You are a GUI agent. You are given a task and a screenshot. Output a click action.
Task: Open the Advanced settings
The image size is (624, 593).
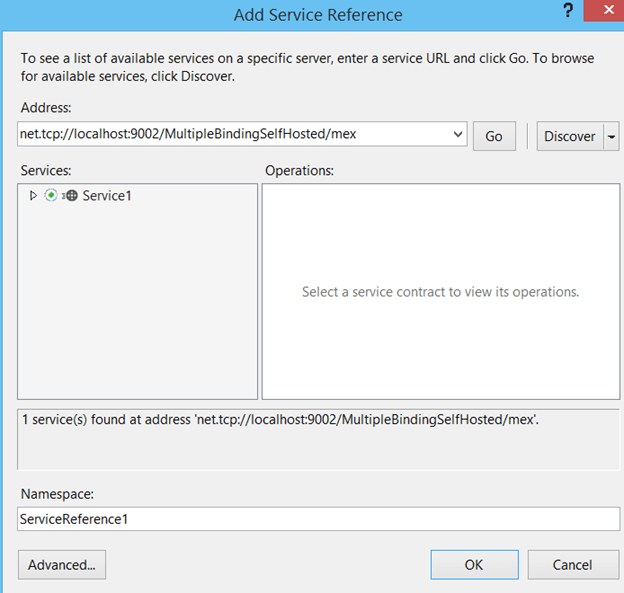(62, 565)
